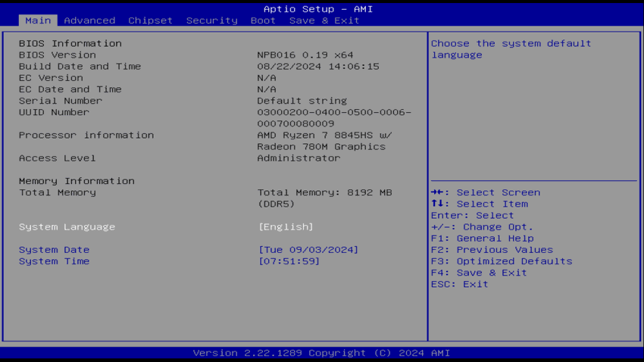Edit the system date value field
The image size is (644, 362).
(x=308, y=250)
